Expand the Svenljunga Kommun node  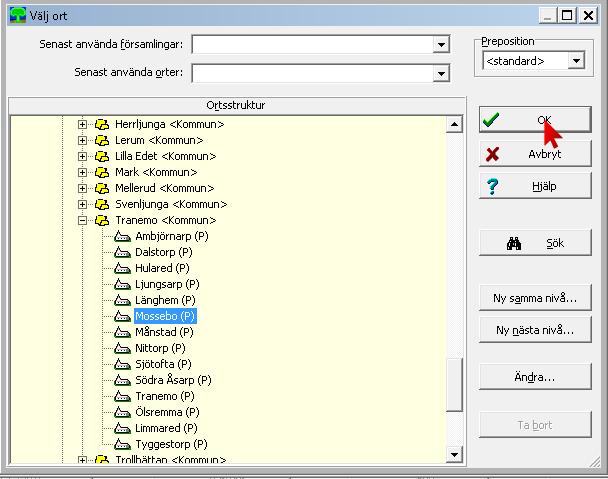pyautogui.click(x=82, y=204)
